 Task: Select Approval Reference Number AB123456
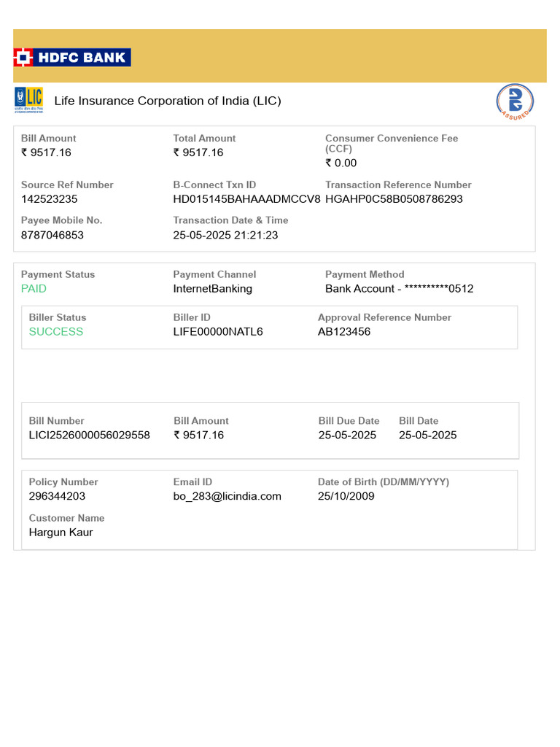tap(344, 332)
